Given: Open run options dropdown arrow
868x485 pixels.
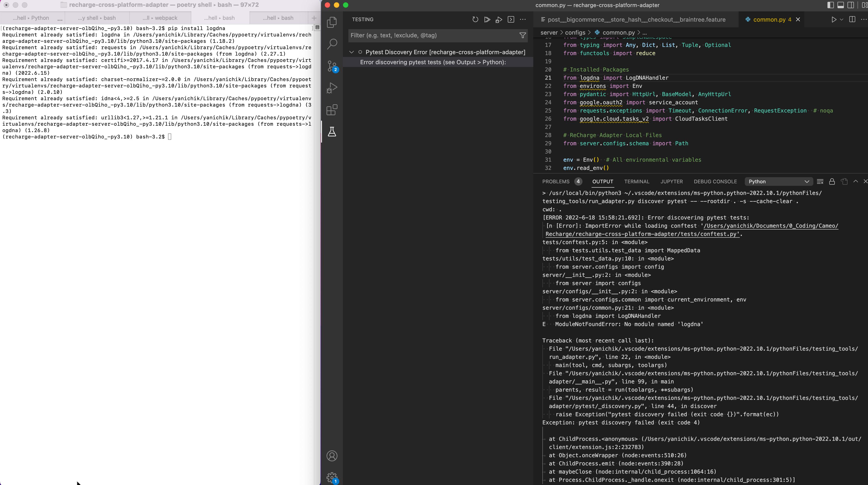Looking at the screenshot, I should (x=841, y=20).
